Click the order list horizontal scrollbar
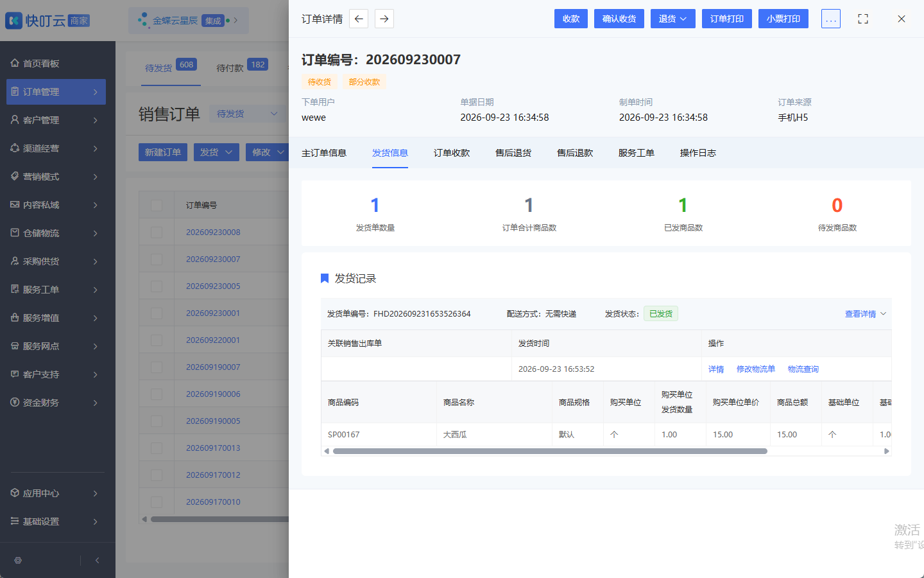Image resolution: width=924 pixels, height=578 pixels. [x=219, y=519]
